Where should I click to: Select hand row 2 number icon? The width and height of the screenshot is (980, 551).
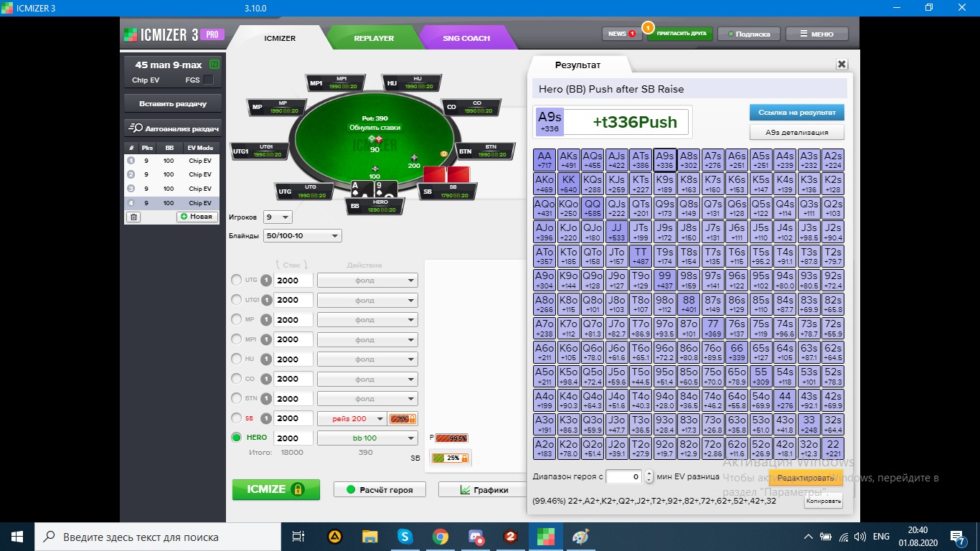click(131, 174)
